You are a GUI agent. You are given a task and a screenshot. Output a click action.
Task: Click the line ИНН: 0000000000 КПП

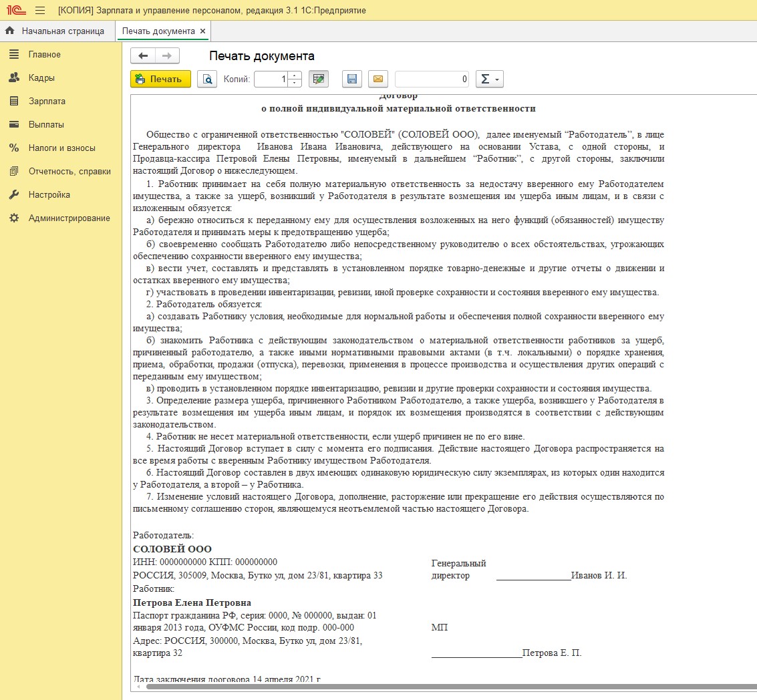coord(205,562)
